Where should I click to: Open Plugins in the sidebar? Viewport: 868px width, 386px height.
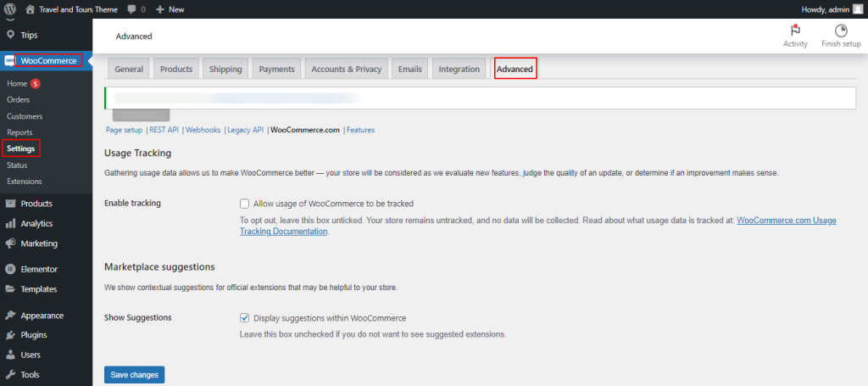[x=33, y=335]
